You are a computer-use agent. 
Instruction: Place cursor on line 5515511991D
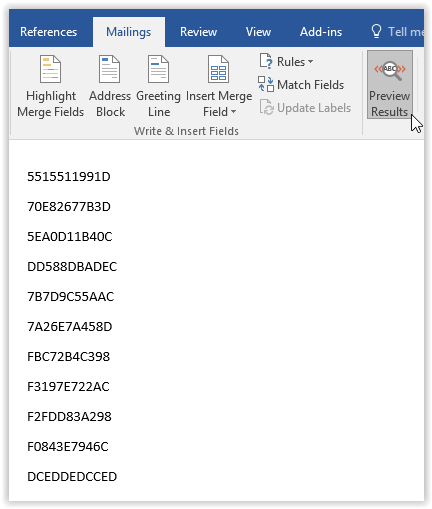pyautogui.click(x=69, y=177)
